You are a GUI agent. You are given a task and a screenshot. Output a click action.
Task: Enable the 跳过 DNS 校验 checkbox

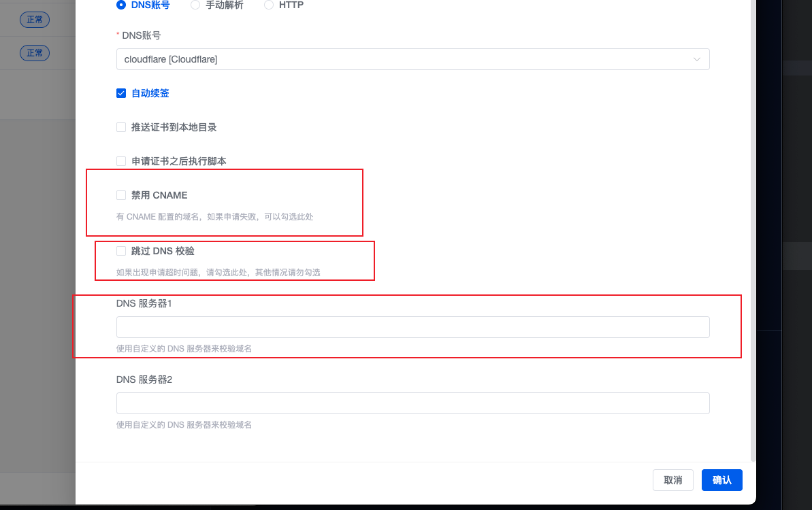click(121, 252)
